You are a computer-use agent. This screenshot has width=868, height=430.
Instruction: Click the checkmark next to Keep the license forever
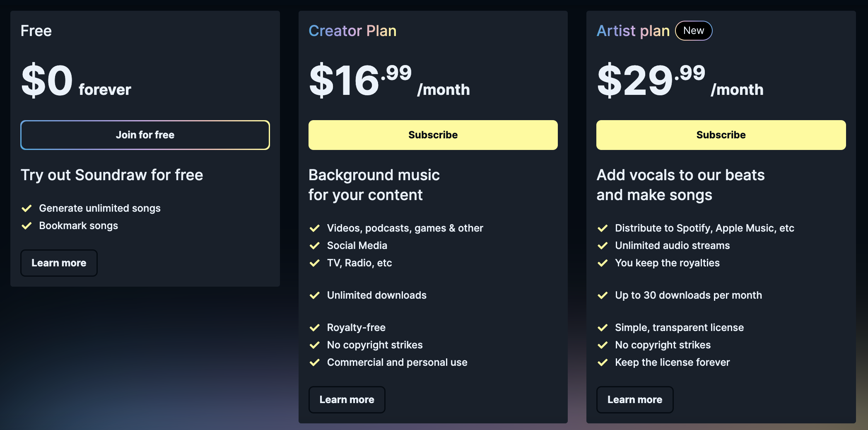[603, 362]
